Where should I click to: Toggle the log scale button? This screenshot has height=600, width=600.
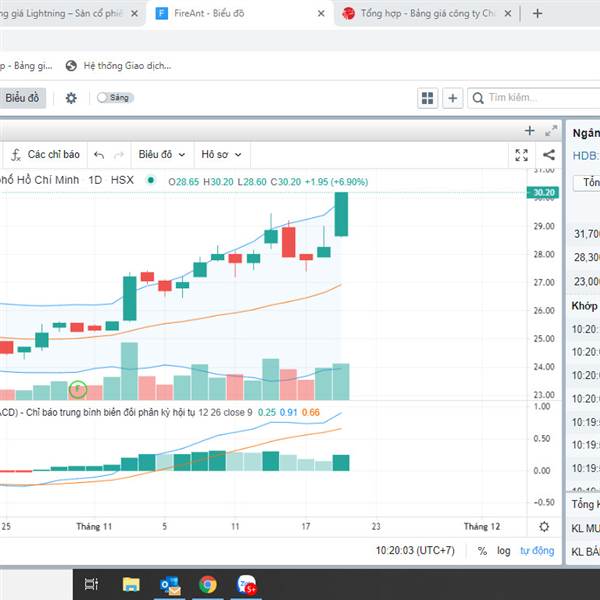click(x=504, y=551)
